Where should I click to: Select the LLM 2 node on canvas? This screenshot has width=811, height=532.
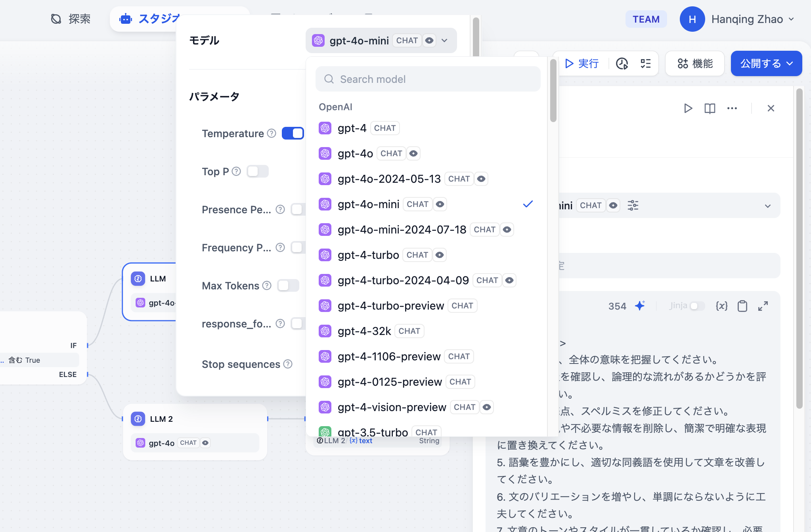point(195,432)
